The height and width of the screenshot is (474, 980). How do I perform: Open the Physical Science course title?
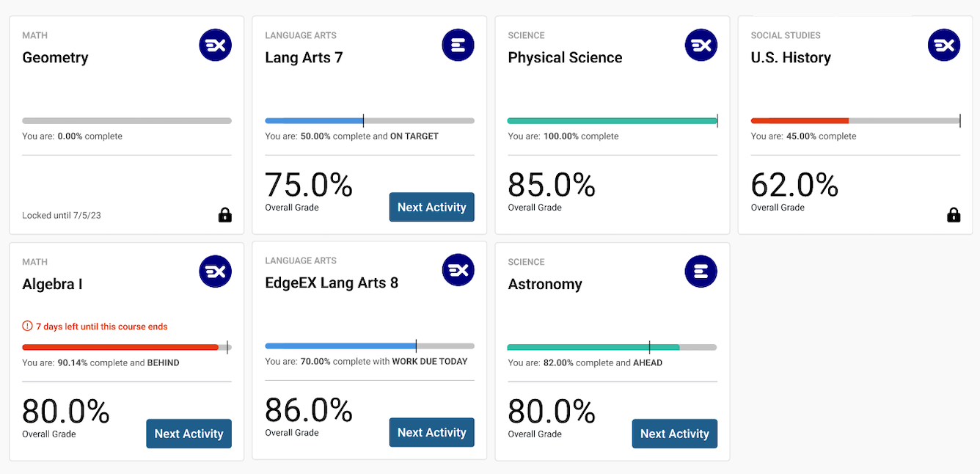[565, 57]
